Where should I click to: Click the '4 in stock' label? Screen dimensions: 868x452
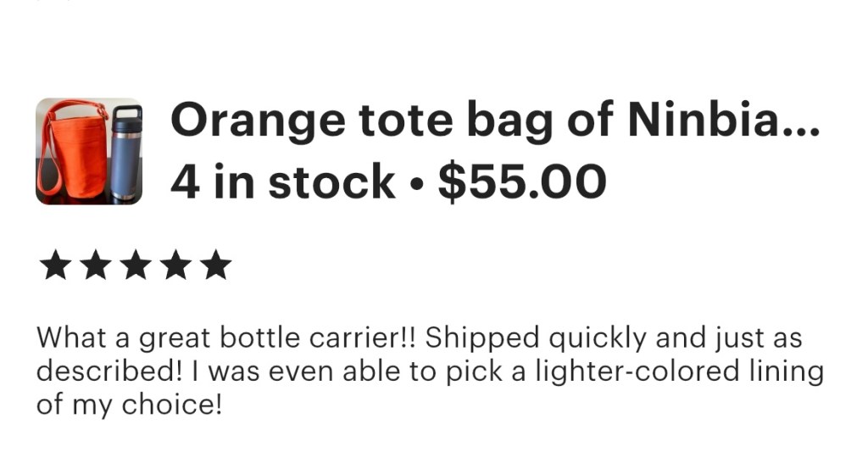click(282, 181)
